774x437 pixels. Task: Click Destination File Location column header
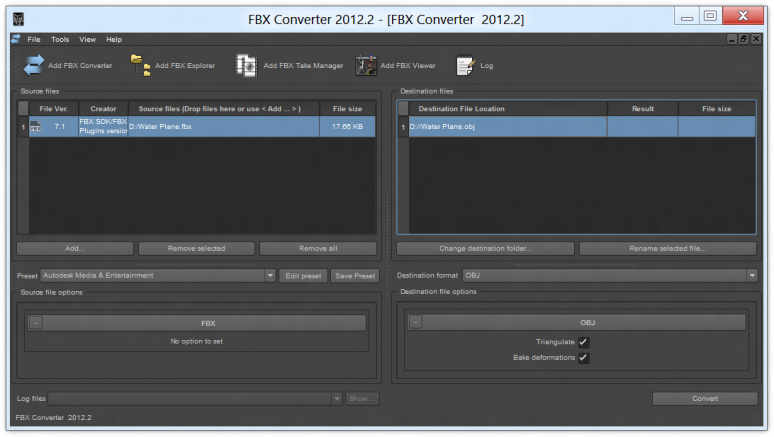click(x=507, y=109)
